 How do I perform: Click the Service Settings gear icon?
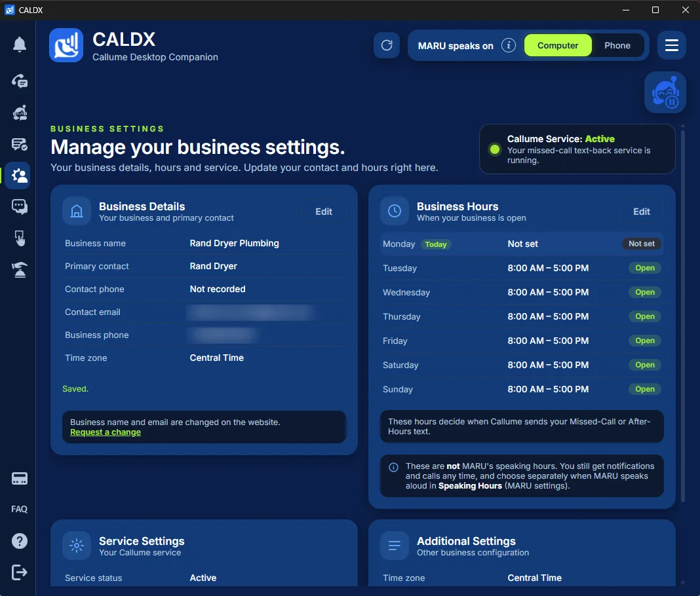[x=77, y=545]
